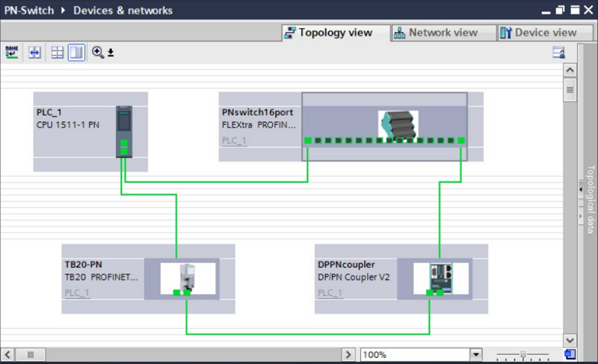Screen dimensions: 598x364
Task: Select the PNswitch16port device image
Action: click(398, 124)
